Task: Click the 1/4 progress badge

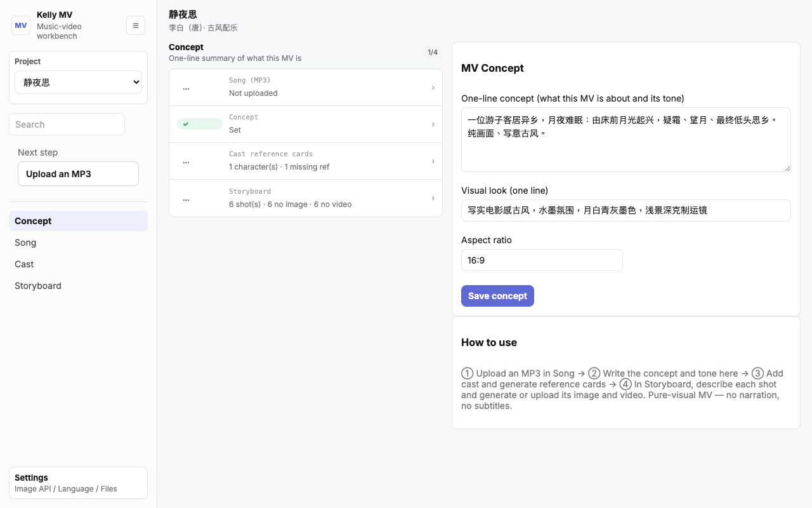Action: point(433,52)
